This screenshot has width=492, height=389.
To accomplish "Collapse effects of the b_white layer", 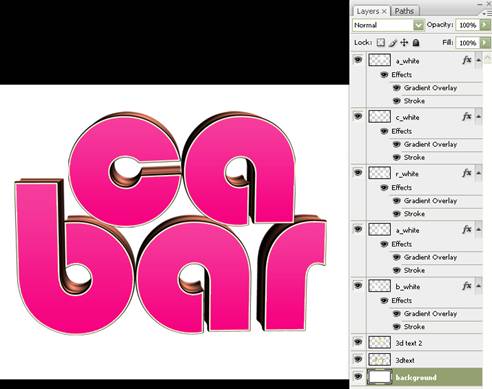I will [478, 286].
